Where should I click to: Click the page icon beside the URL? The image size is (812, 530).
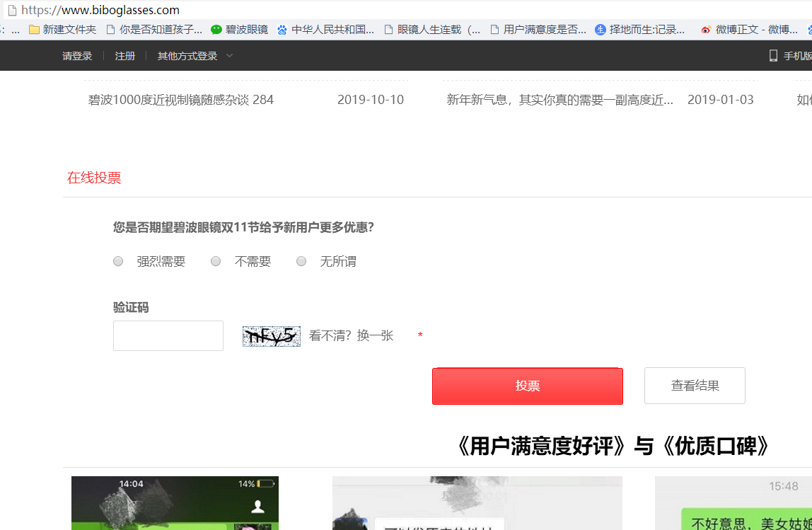coord(13,10)
